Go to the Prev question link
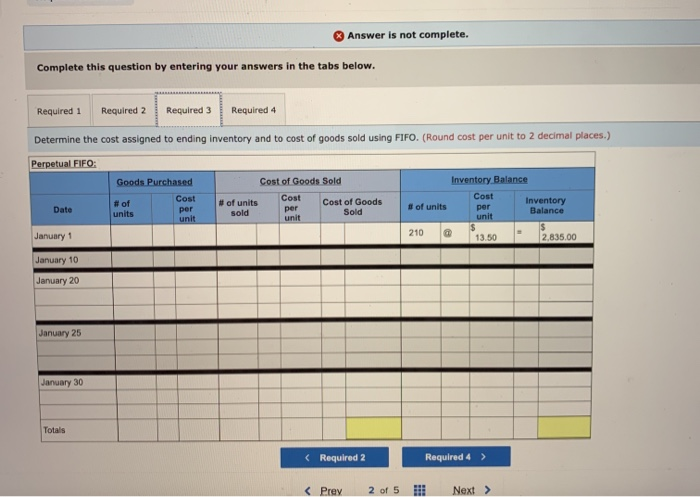Viewport: 700px width, 497px height. [x=331, y=491]
